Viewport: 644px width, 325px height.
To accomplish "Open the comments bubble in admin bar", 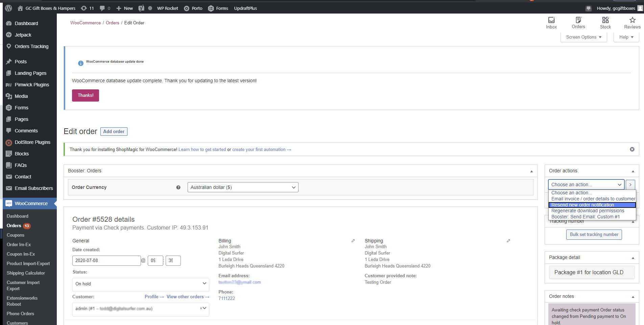I will [105, 8].
